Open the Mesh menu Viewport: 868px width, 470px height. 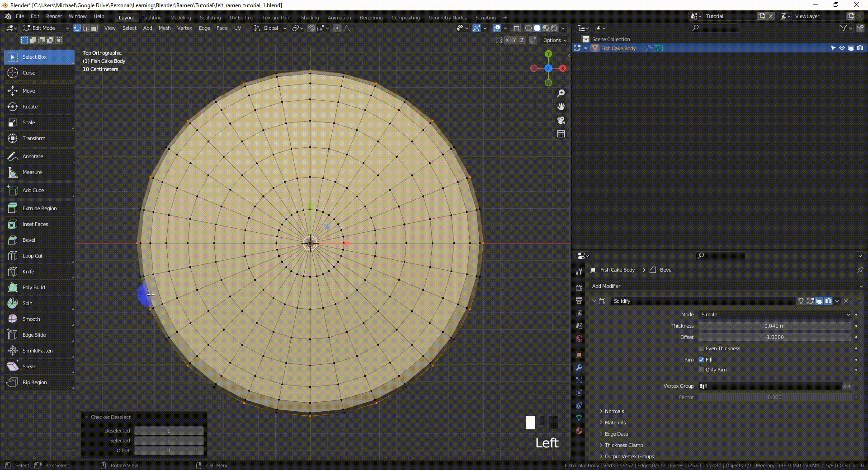point(165,28)
